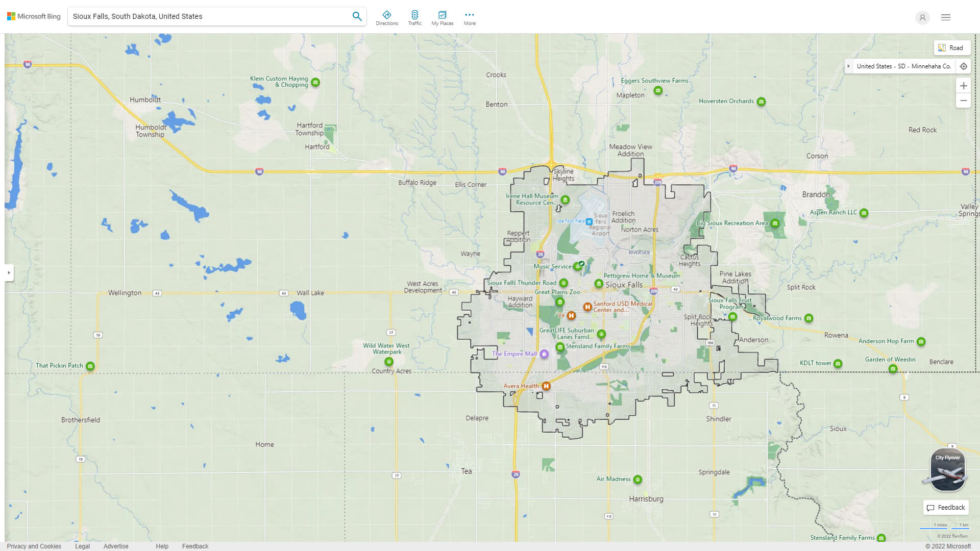Click the user profile icon
This screenshot has width=980, height=551.
tap(922, 17)
